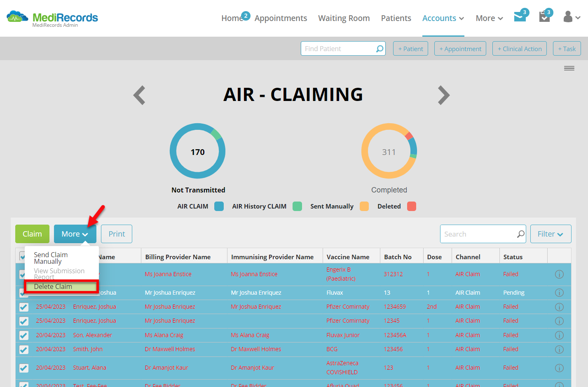This screenshot has width=588, height=387.
Task: Click the Pending status cell
Action: click(x=514, y=293)
